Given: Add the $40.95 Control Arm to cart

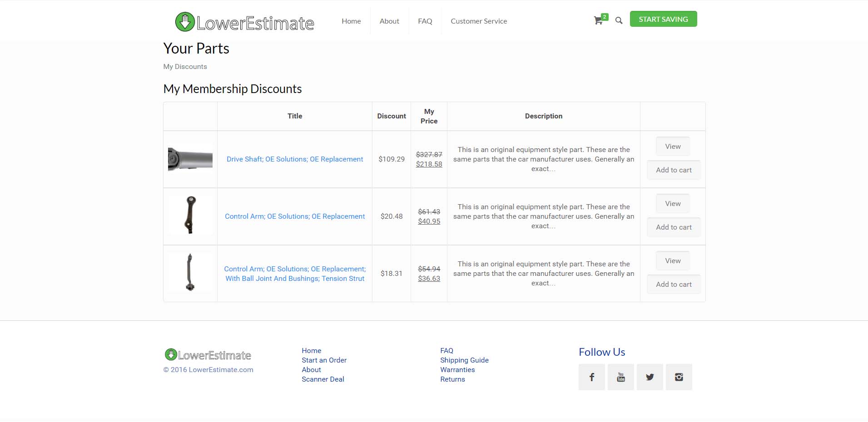Looking at the screenshot, I should point(674,227).
